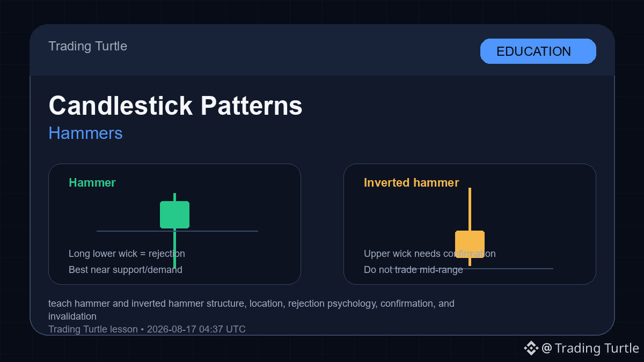This screenshot has width=644, height=362.
Task: Click the tall upper wick of inverted hammer
Action: click(x=470, y=209)
